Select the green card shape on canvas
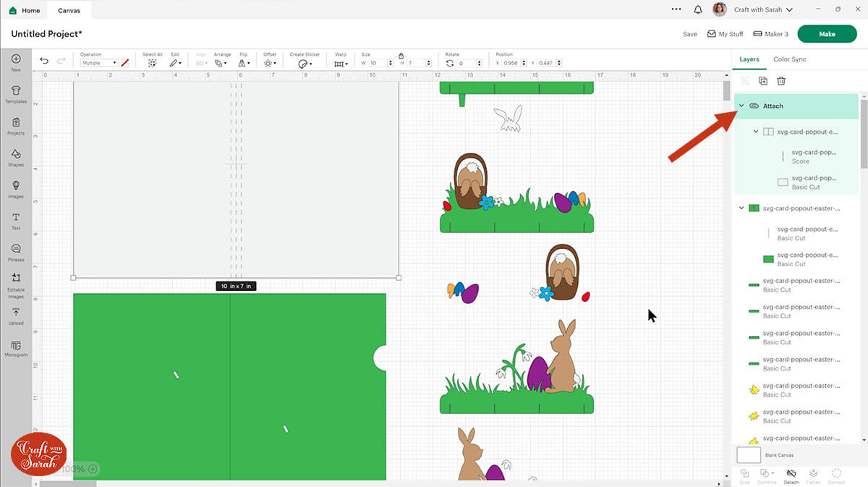Image resolution: width=868 pixels, height=487 pixels. [x=229, y=386]
